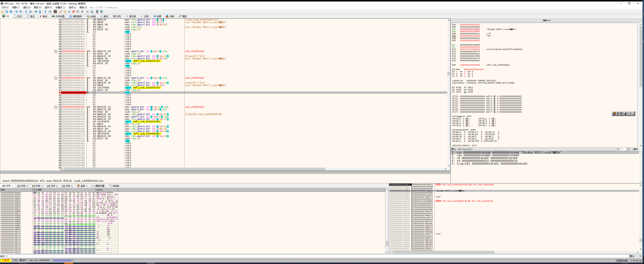Collapse the sub_140004A00 function fold box

(x=56, y=51)
